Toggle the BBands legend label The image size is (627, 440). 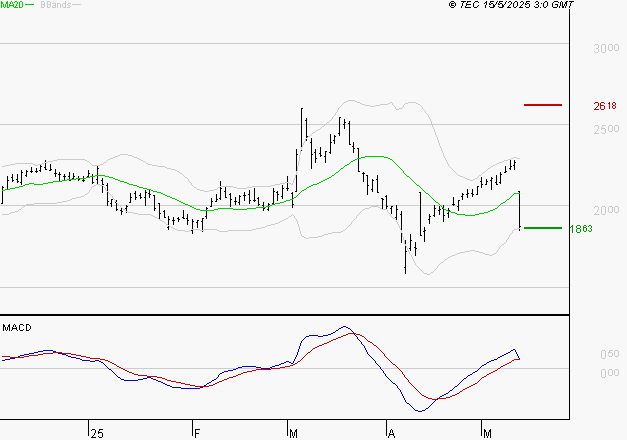coord(54,5)
